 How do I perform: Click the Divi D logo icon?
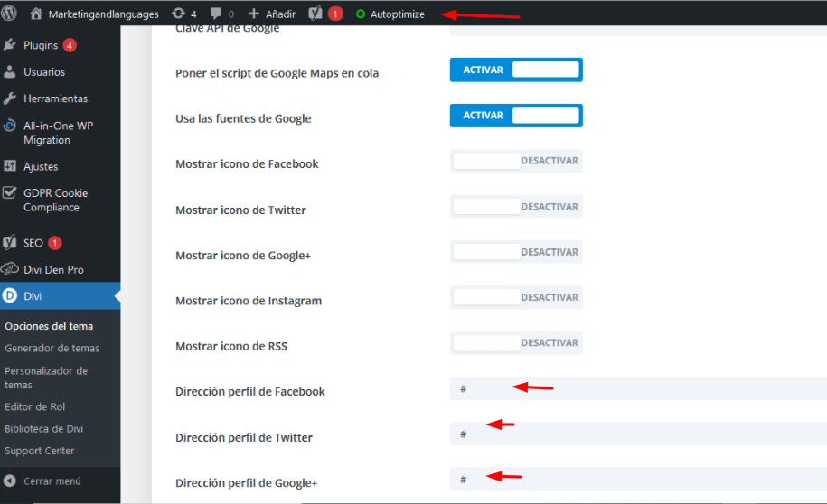[10, 295]
